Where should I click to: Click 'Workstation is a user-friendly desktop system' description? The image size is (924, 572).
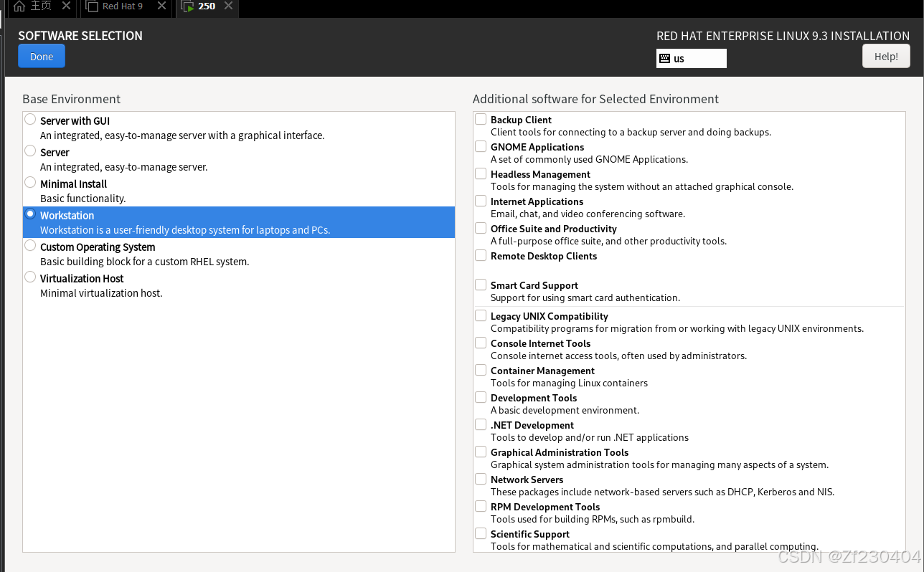click(185, 230)
